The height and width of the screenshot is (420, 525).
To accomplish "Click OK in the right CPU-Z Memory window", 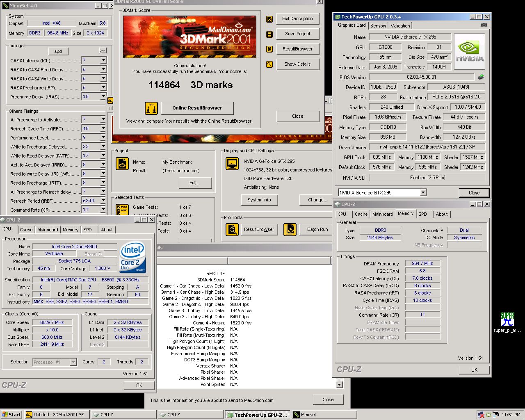I will 474,370.
